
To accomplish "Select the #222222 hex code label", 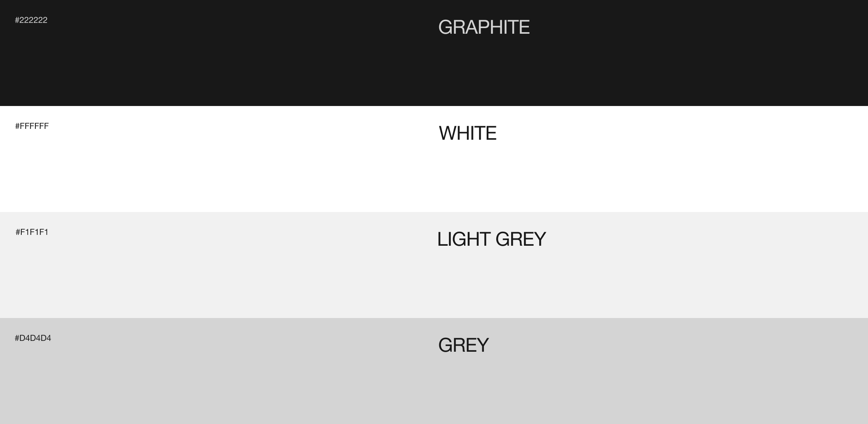I will pos(31,20).
